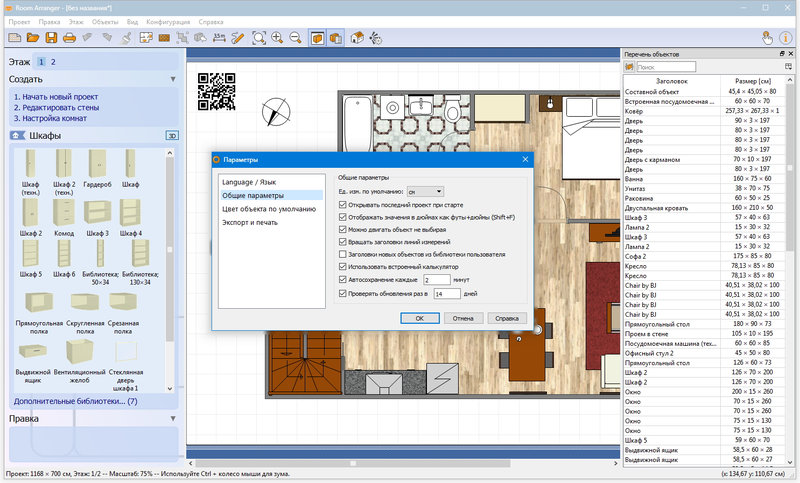Viewport: 800px width, 483px height.
Task: Open the Конфигурация menu
Action: click(168, 22)
